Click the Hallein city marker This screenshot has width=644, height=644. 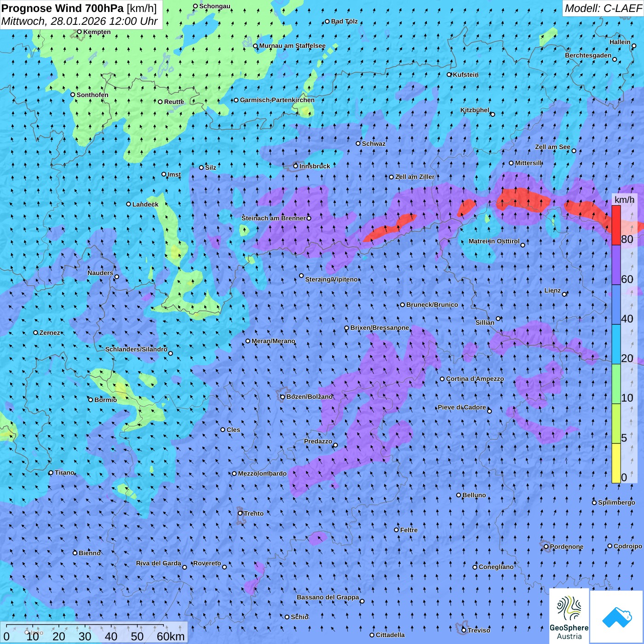(633, 46)
